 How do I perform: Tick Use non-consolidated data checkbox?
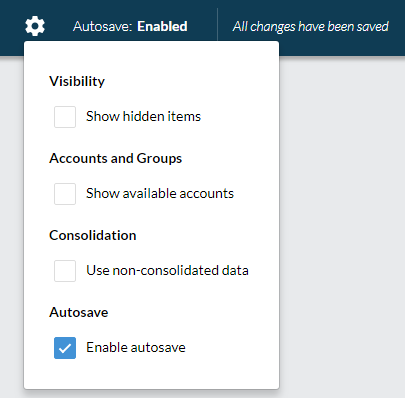coord(65,271)
